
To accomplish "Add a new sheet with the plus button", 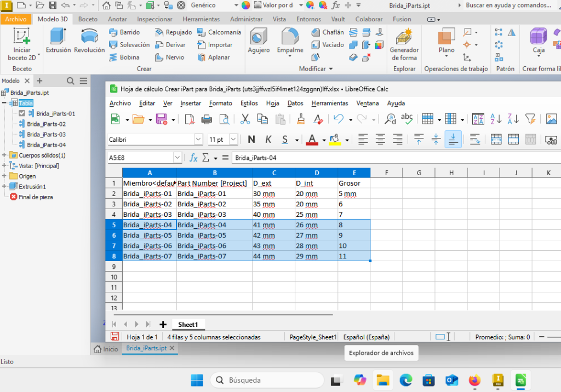I will coord(163,325).
